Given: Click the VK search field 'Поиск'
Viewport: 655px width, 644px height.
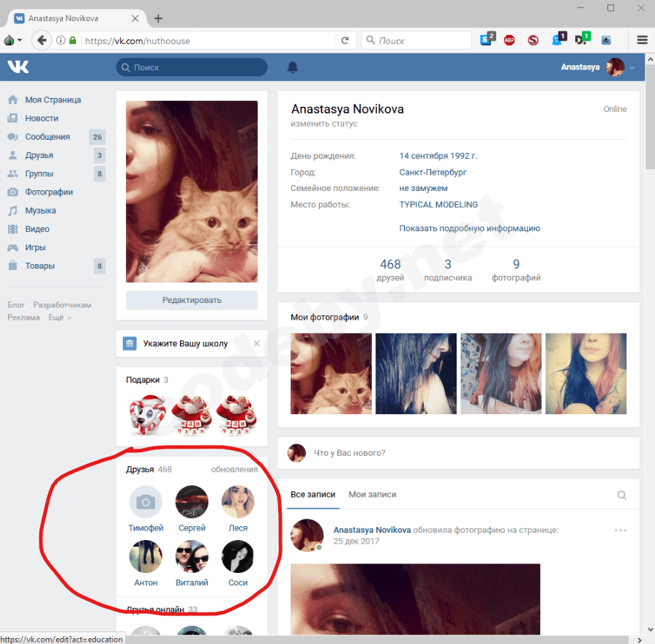Looking at the screenshot, I should pyautogui.click(x=192, y=67).
